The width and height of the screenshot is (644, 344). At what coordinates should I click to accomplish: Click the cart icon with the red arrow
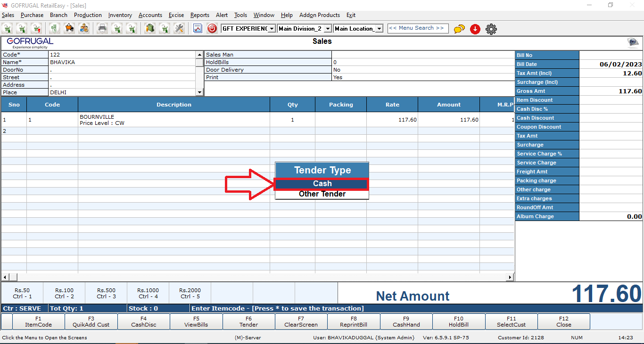point(36,29)
